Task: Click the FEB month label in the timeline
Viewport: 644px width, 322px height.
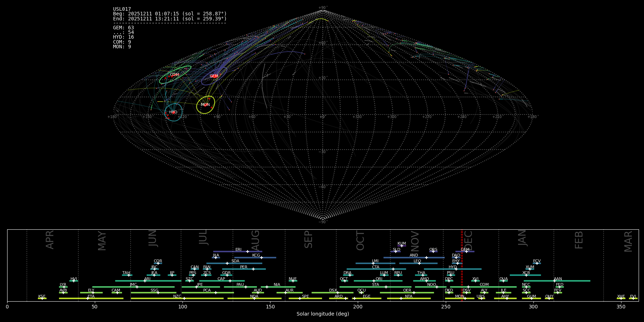Action: click(x=579, y=240)
